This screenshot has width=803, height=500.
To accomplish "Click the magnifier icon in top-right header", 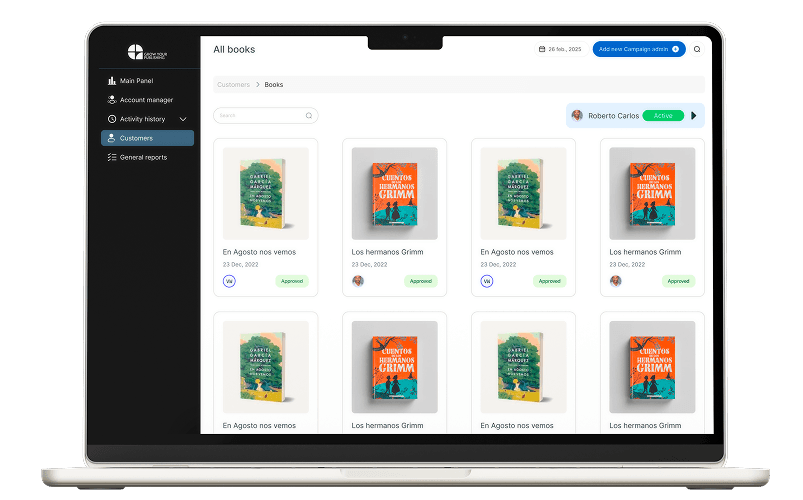I will [697, 49].
